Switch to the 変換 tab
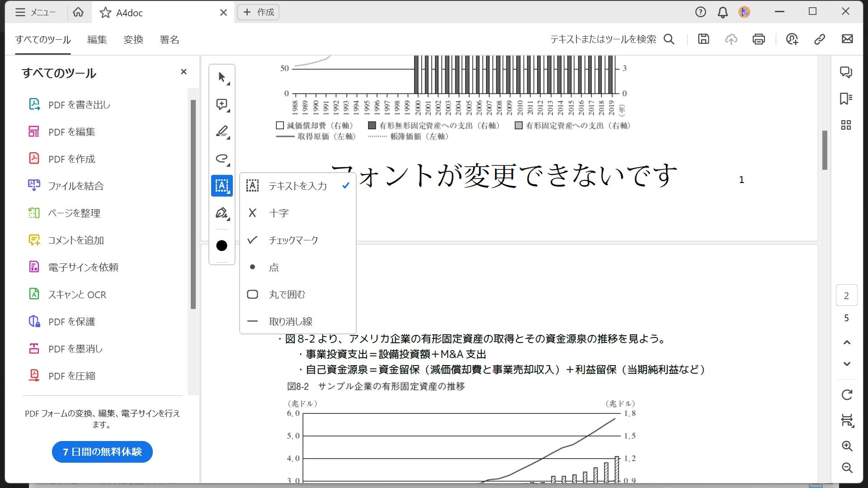This screenshot has width=868, height=488. 133,40
